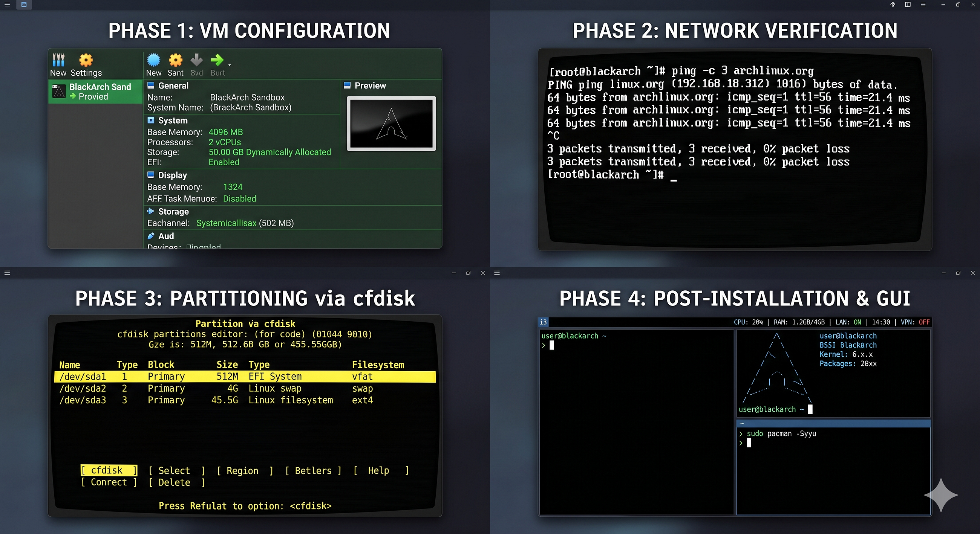Open the Display section header
The image size is (980, 534).
pos(172,175)
